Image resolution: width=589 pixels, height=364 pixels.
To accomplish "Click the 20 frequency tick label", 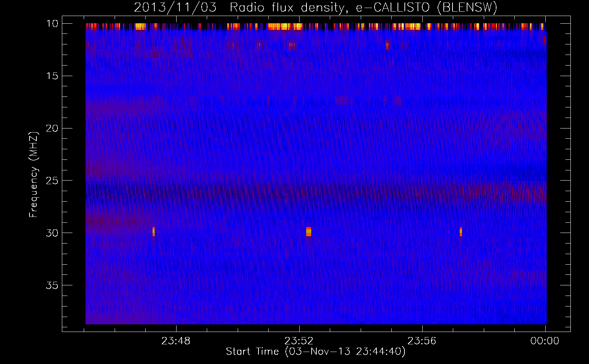I will pos(52,128).
